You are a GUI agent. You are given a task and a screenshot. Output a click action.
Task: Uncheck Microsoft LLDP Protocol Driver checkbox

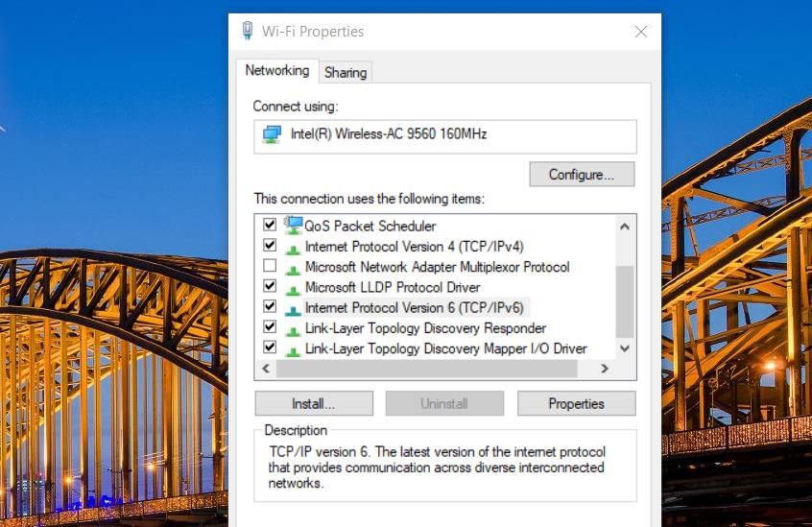270,285
